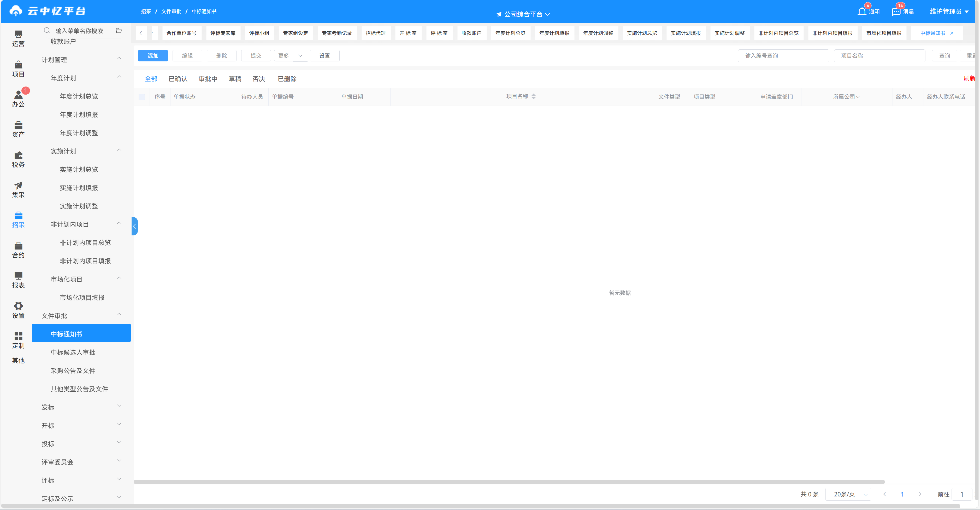Select the 招采 sidebar module

pos(18,220)
